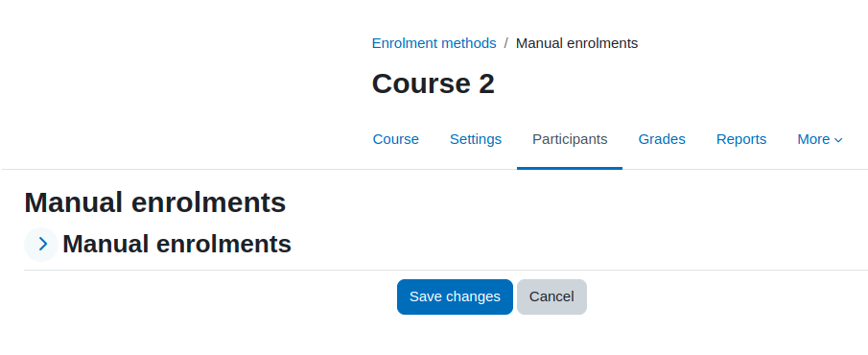Image resolution: width=868 pixels, height=355 pixels.
Task: Click the round background of the section chevron
Action: 41,245
